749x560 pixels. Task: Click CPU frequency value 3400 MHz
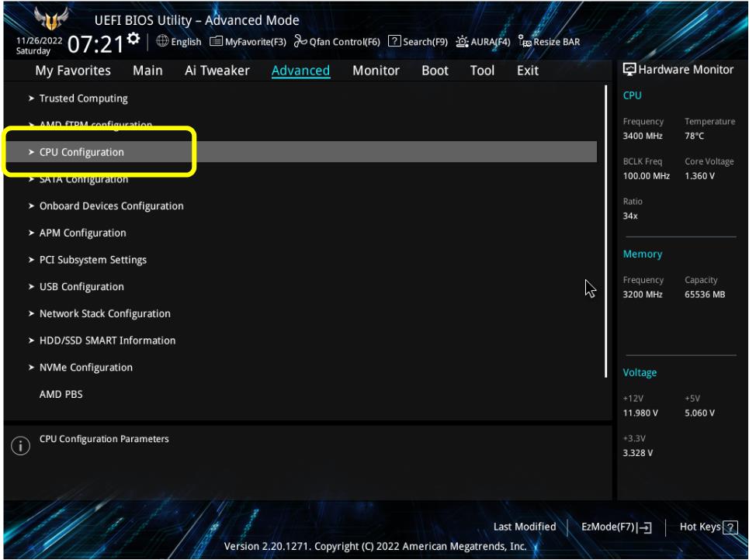coord(643,136)
